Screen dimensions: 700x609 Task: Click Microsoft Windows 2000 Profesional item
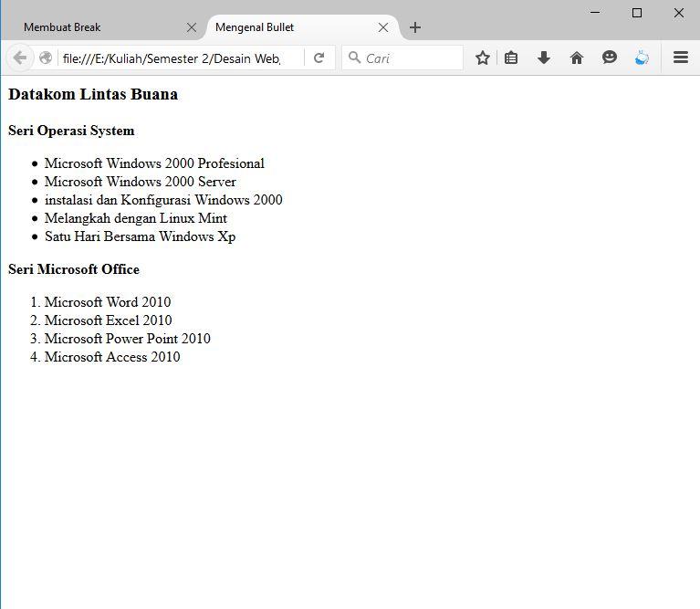[x=154, y=163]
